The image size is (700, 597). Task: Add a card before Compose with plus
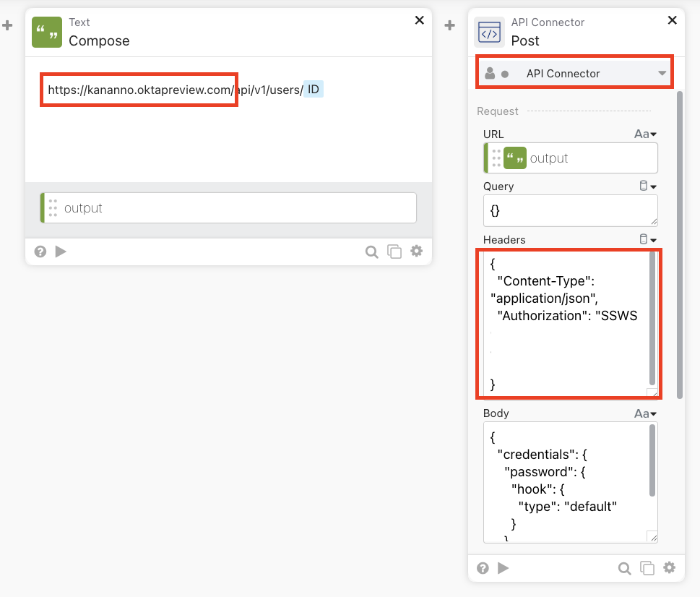point(7,25)
